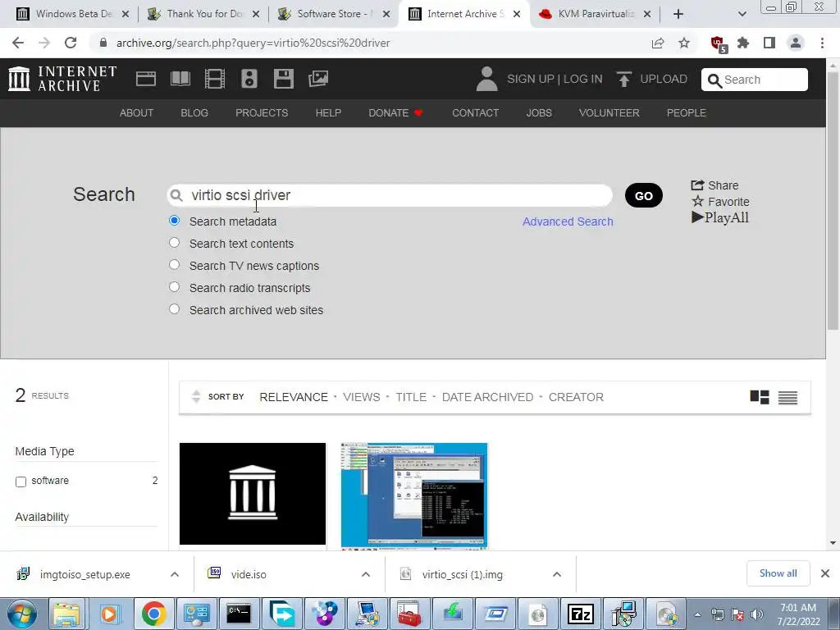This screenshot has width=840, height=630.
Task: Click the virtio scsi driver search field
Action: 390,195
